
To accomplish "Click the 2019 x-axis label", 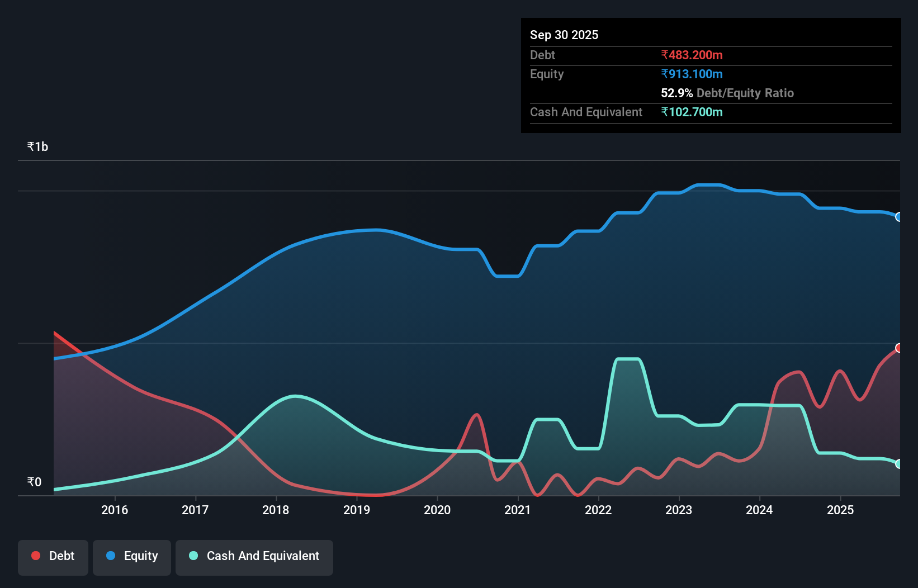I will 357,510.
